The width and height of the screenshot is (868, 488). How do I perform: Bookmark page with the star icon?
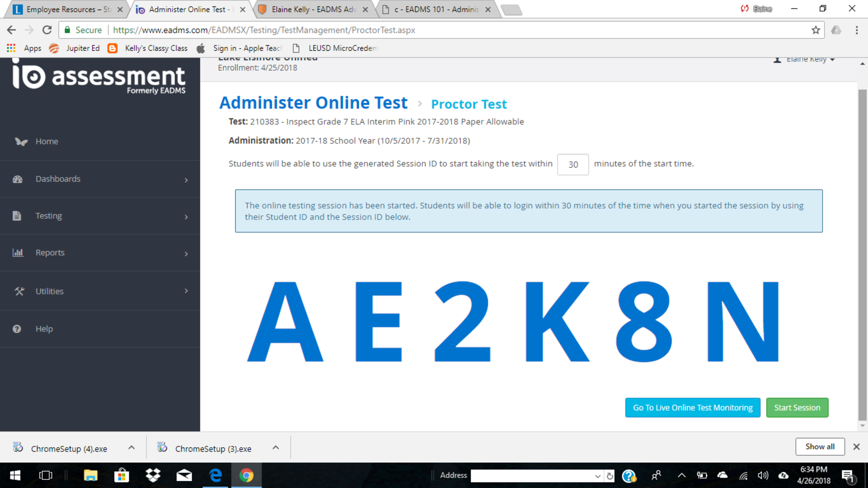[x=815, y=30]
